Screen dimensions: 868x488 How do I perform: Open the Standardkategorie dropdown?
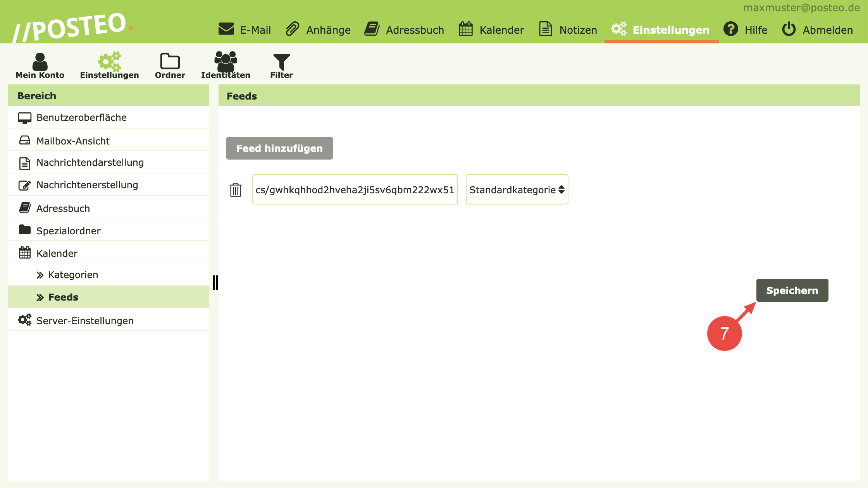click(x=517, y=190)
